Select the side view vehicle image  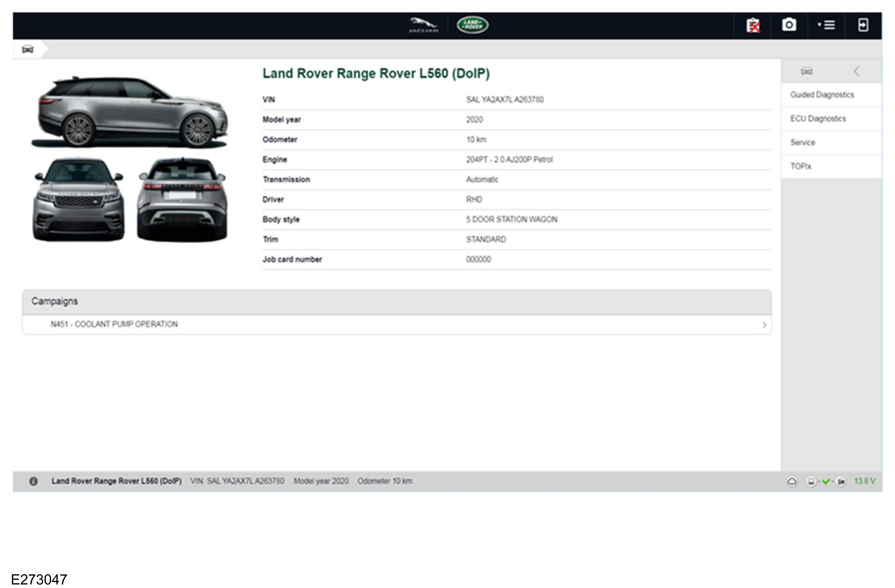[129, 112]
